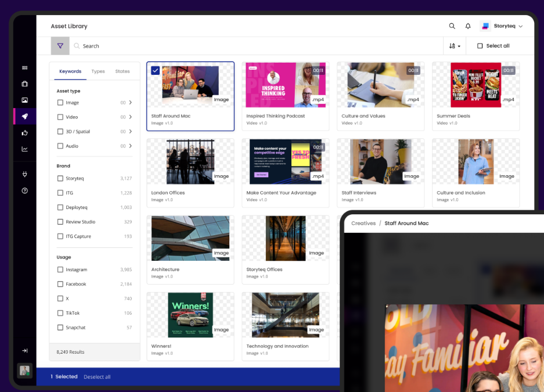
Task: Switch to the Keywords tab
Action: [70, 71]
